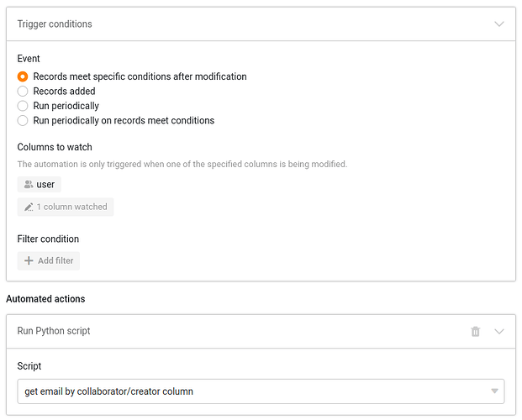Viewport: 522px width, 420px height.
Task: Select the 'Records added' event option
Action: 23,91
